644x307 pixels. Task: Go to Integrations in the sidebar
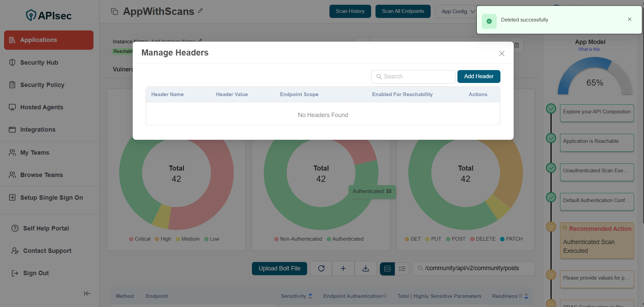pos(38,130)
